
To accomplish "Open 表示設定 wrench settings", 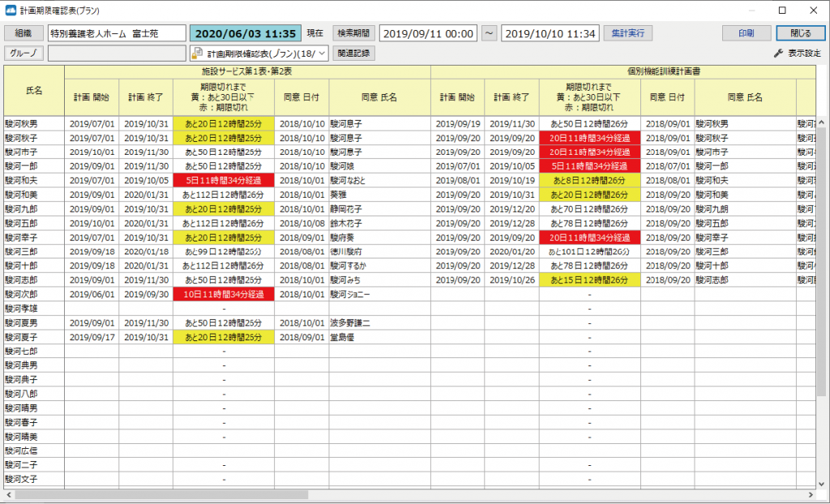I will [798, 53].
